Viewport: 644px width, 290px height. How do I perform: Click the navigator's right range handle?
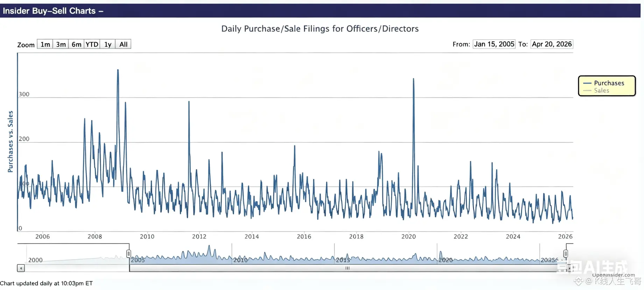tap(566, 254)
